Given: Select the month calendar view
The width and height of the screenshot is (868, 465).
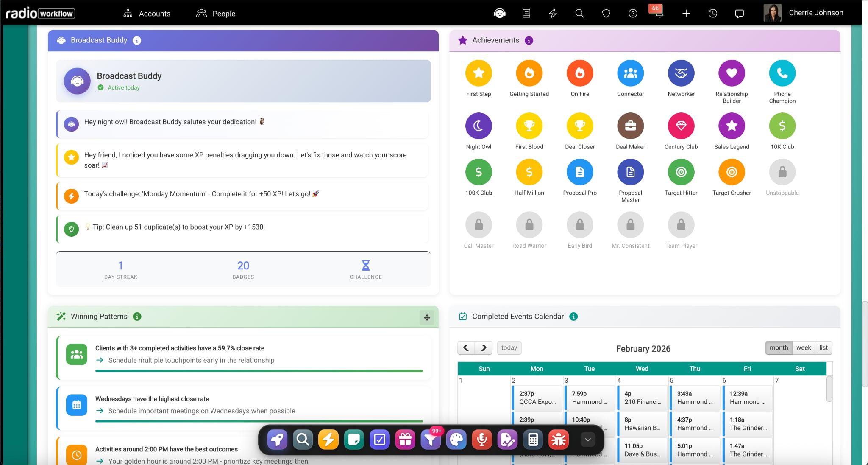Looking at the screenshot, I should point(779,347).
